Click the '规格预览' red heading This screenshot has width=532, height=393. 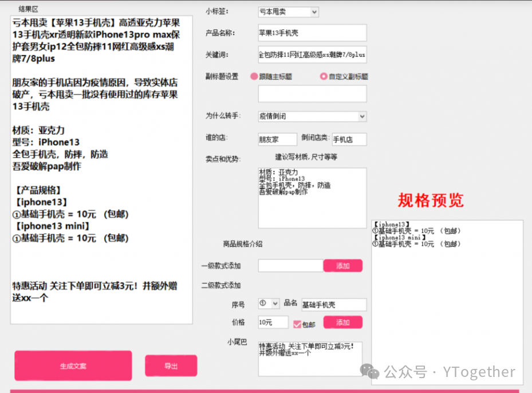click(431, 200)
